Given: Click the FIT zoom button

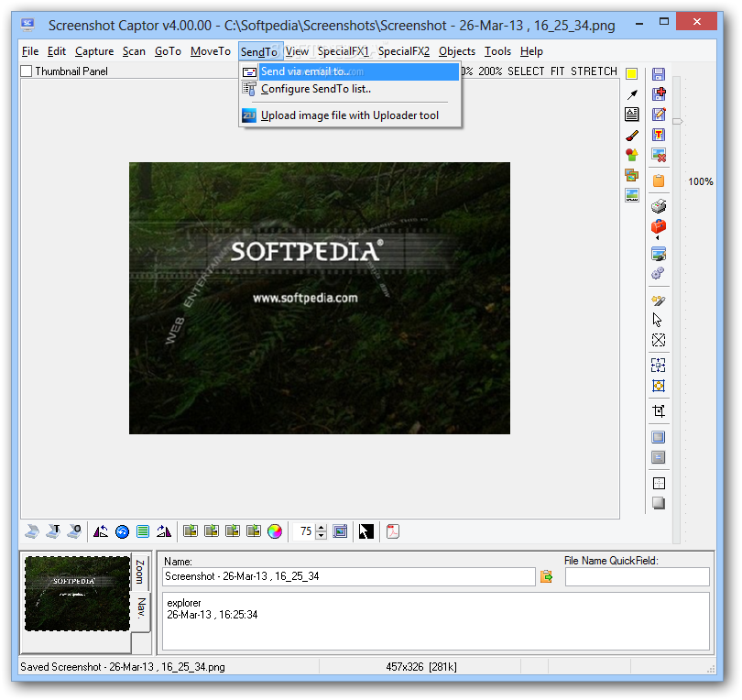Looking at the screenshot, I should [558, 71].
